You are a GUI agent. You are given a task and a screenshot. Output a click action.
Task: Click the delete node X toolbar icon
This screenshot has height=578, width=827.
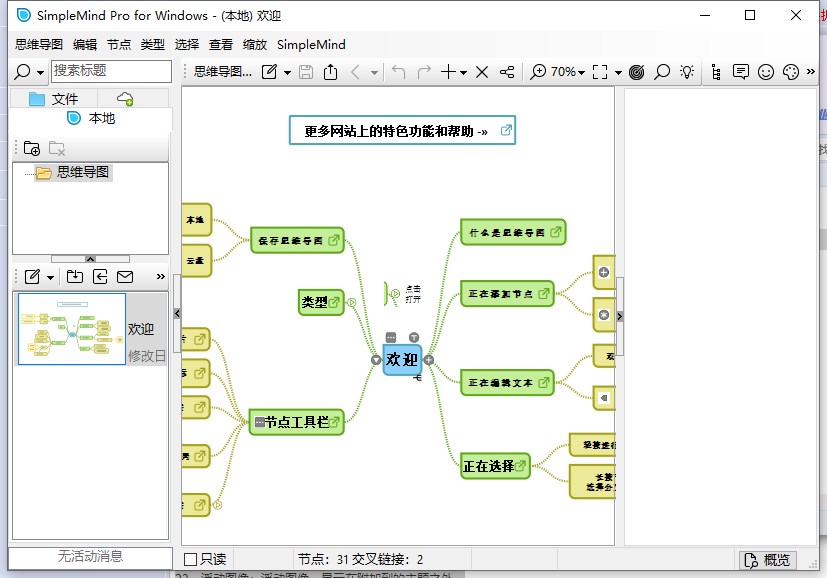(x=481, y=72)
